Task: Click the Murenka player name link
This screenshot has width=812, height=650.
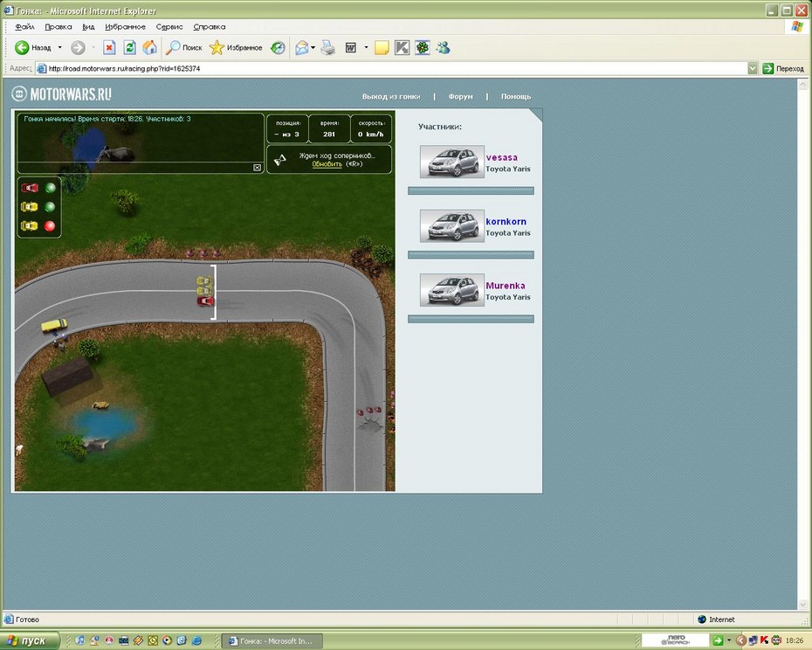Action: click(x=506, y=286)
